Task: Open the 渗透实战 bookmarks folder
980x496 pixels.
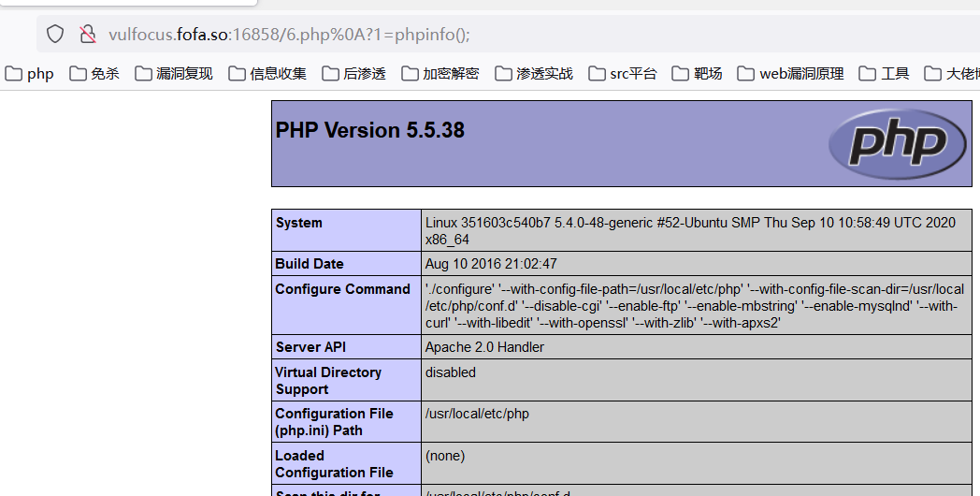Action: point(534,74)
